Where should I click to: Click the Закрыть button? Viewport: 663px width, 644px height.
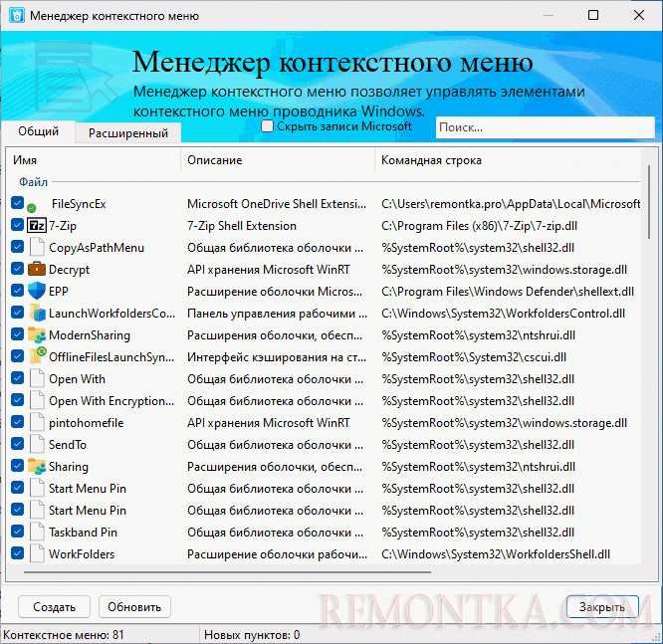tap(602, 607)
